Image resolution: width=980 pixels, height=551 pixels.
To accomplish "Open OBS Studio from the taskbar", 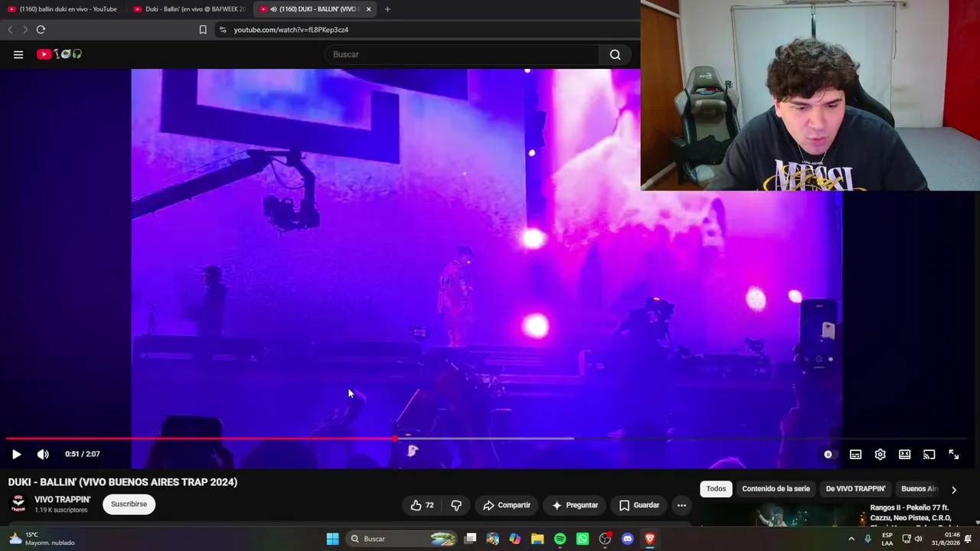I will [x=606, y=539].
